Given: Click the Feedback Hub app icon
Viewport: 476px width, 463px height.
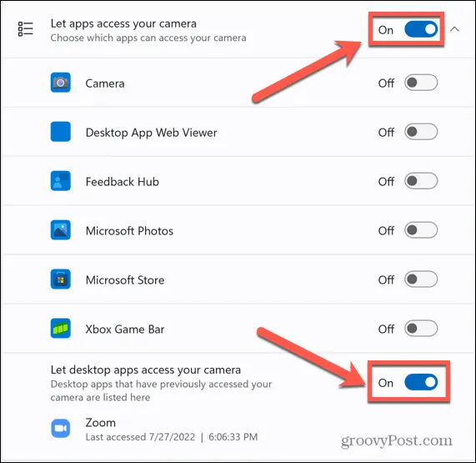Looking at the screenshot, I should point(60,181).
